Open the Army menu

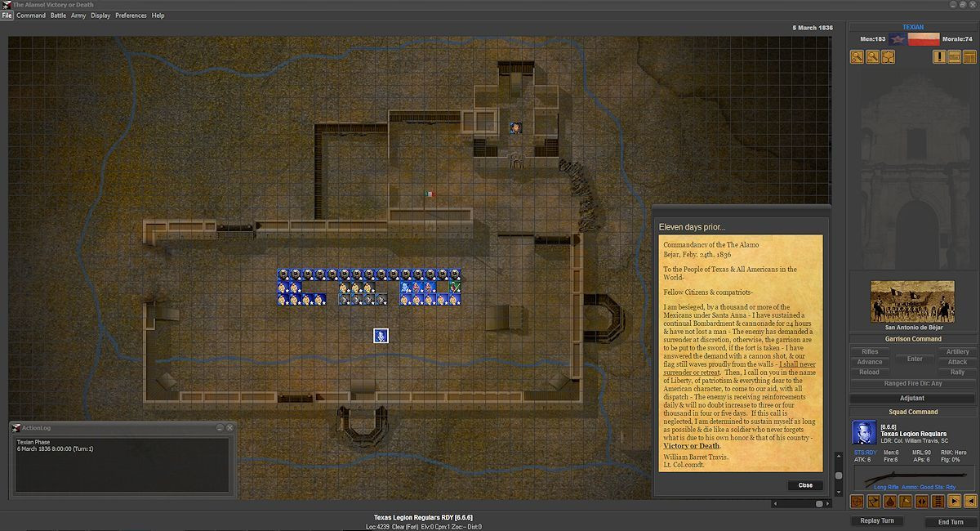click(x=78, y=16)
